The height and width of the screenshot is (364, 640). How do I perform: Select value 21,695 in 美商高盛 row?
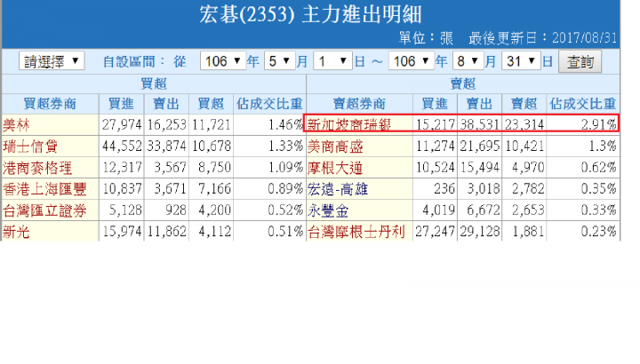tap(480, 146)
